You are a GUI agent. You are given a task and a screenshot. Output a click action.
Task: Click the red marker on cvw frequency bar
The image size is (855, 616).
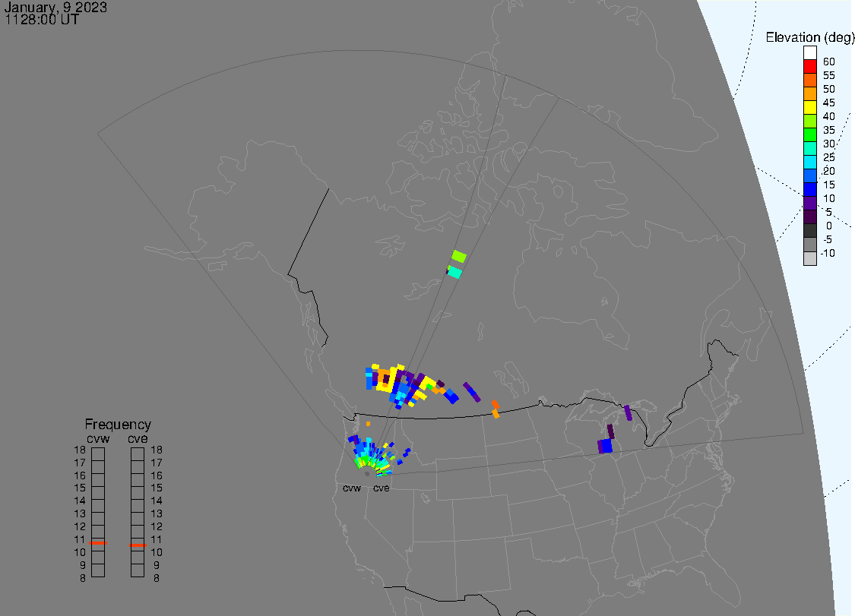[98, 543]
